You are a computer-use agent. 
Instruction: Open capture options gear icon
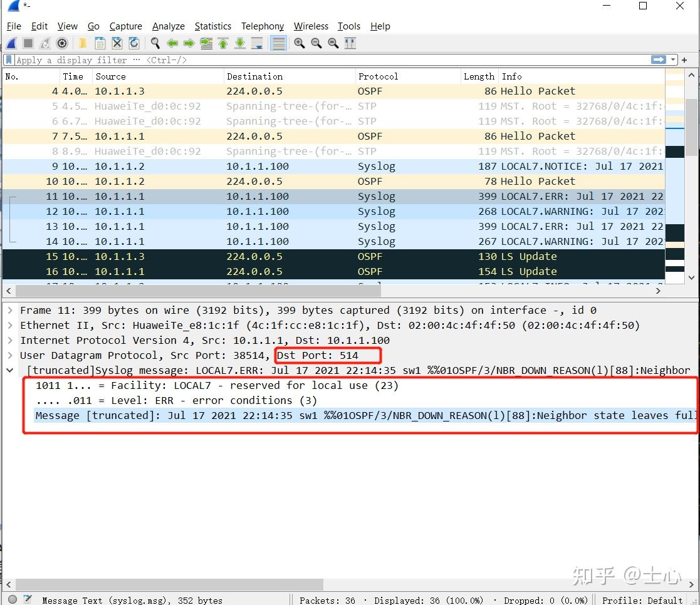[62, 43]
